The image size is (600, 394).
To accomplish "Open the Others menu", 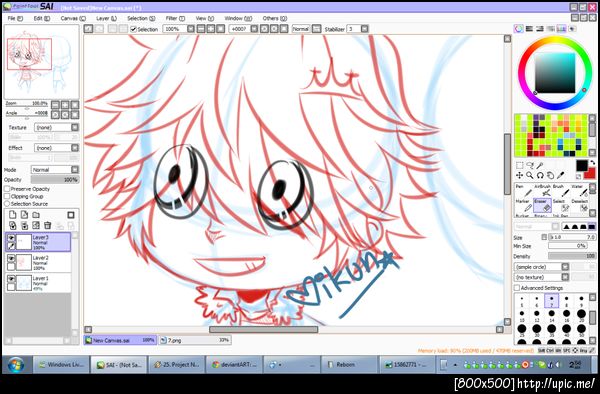I will pyautogui.click(x=274, y=18).
